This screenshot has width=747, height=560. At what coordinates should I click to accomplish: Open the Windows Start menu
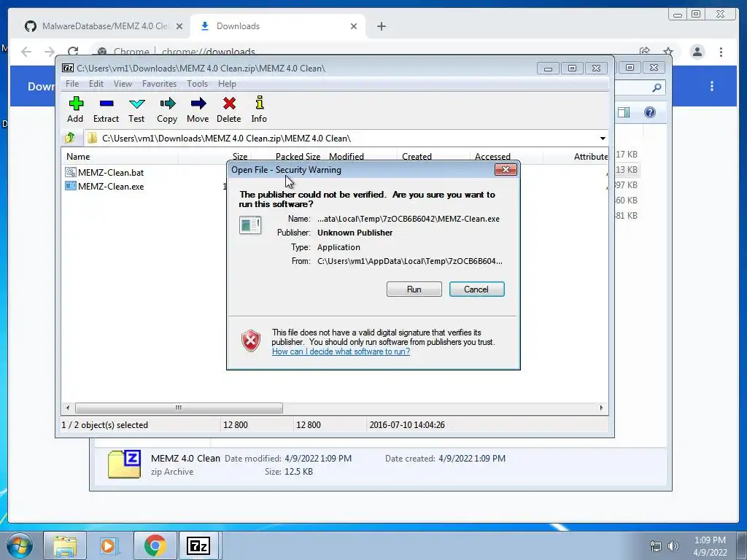tap(20, 545)
